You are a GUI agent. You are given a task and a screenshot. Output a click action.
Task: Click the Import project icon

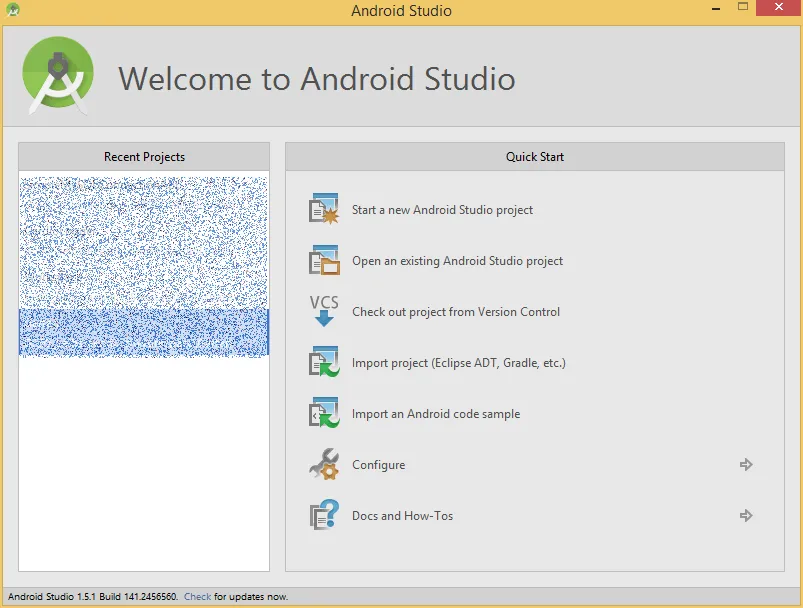pyautogui.click(x=324, y=362)
